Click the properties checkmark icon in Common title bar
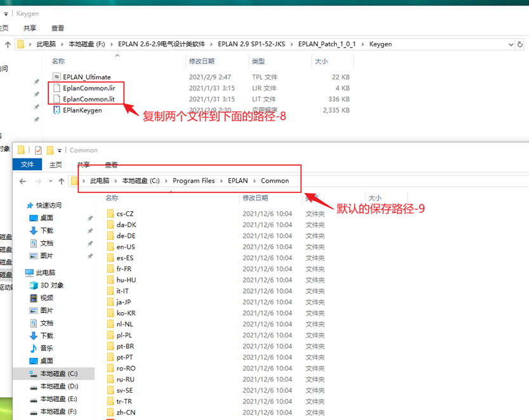The height and width of the screenshot is (420, 529). [38, 150]
